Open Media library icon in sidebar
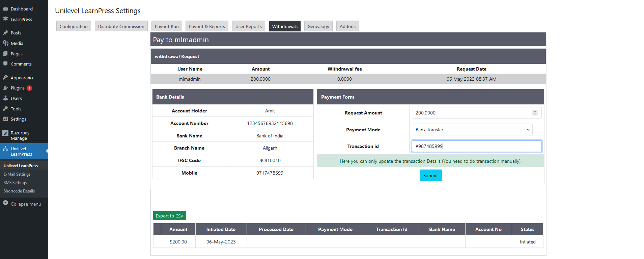The image size is (644, 259). [5, 43]
